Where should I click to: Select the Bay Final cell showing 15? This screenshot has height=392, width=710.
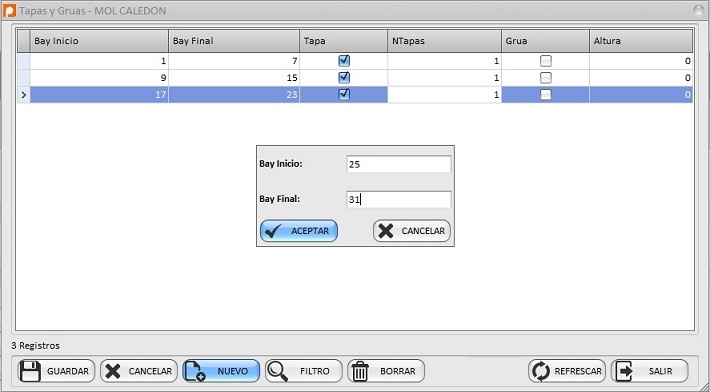tap(234, 77)
